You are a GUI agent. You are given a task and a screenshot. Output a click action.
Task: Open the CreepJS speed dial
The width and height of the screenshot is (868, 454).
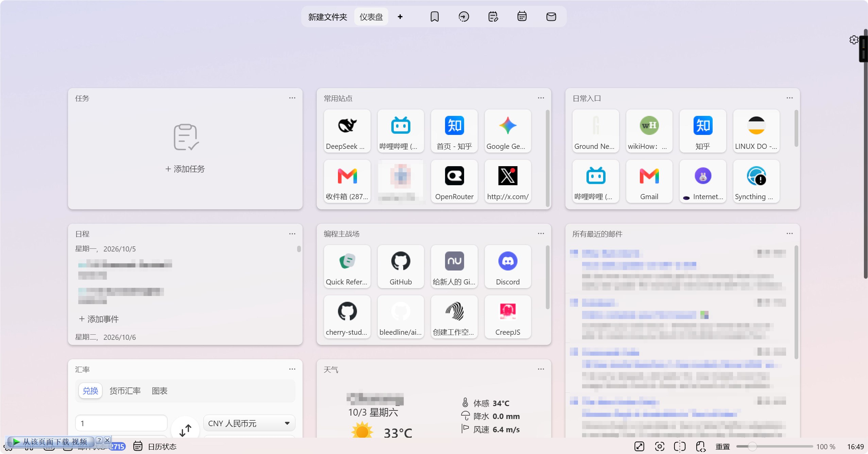coord(508,317)
